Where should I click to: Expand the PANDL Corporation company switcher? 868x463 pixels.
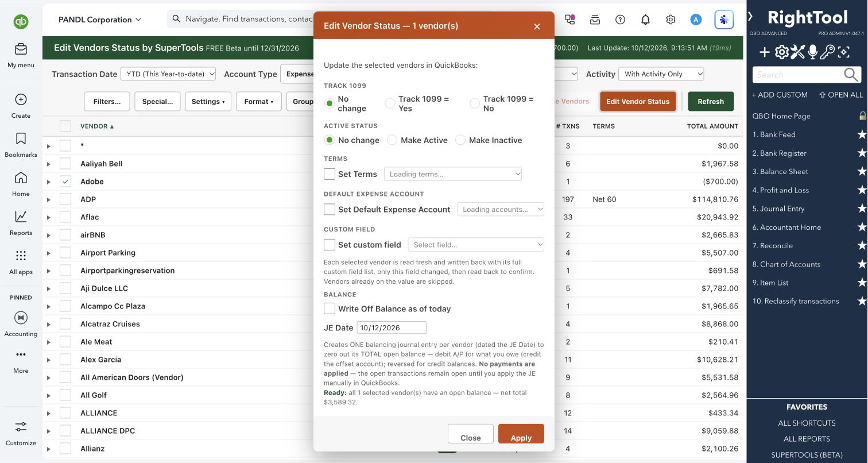pos(100,20)
